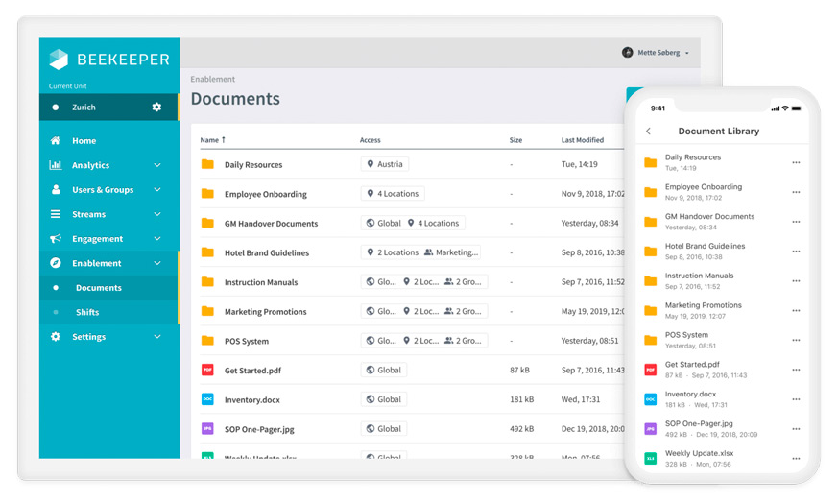The height and width of the screenshot is (504, 838).
Task: Tap the more options dots for Hotel Brand Guidelines on phone
Action: pos(796,252)
